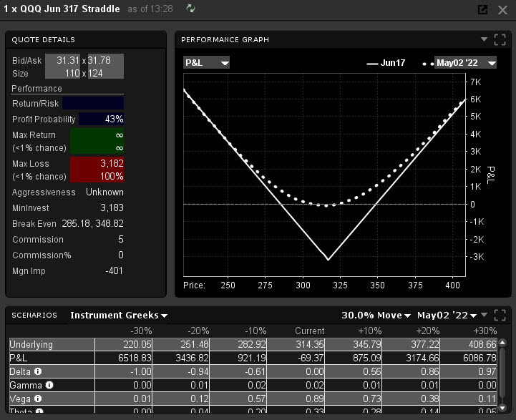Click the Vega info icon
Image resolution: width=516 pixels, height=420 pixels.
tap(38, 399)
